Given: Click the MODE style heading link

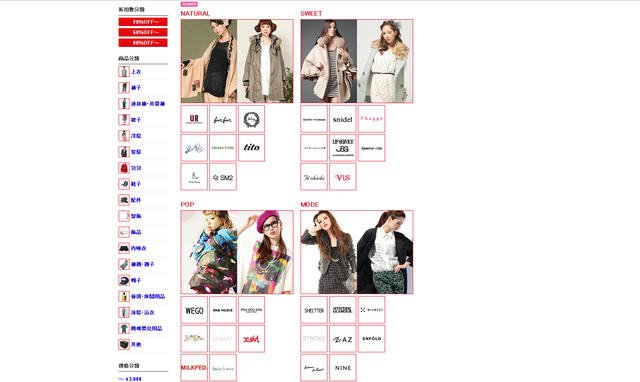Looking at the screenshot, I should click(x=309, y=204).
